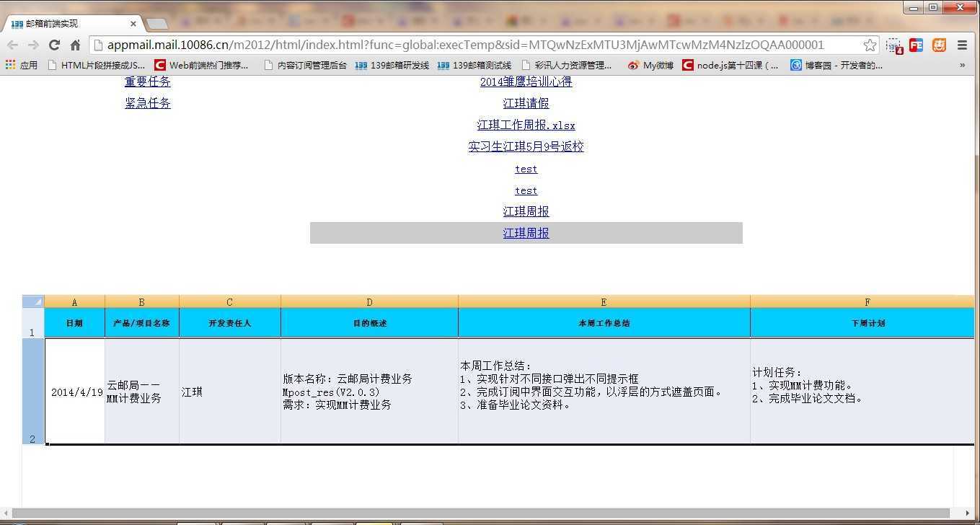This screenshot has width=980, height=525.
Task: Open 江琪工作周报.xlsx link
Action: pyautogui.click(x=526, y=125)
